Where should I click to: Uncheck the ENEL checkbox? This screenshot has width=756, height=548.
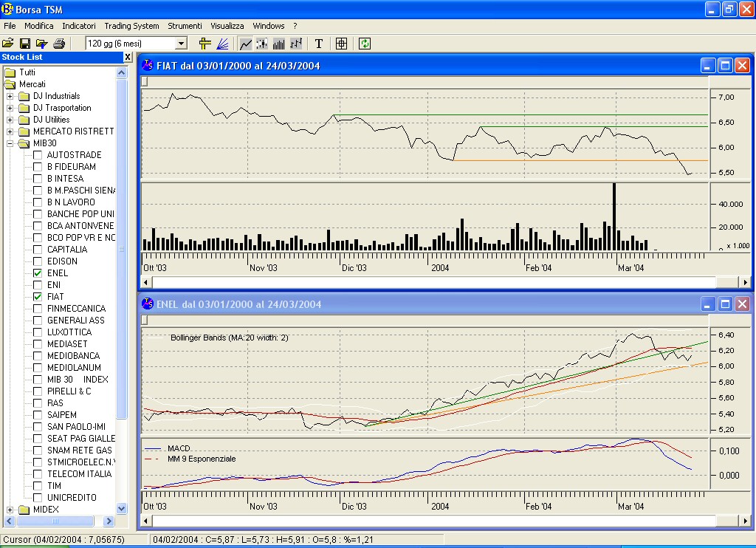(x=38, y=273)
